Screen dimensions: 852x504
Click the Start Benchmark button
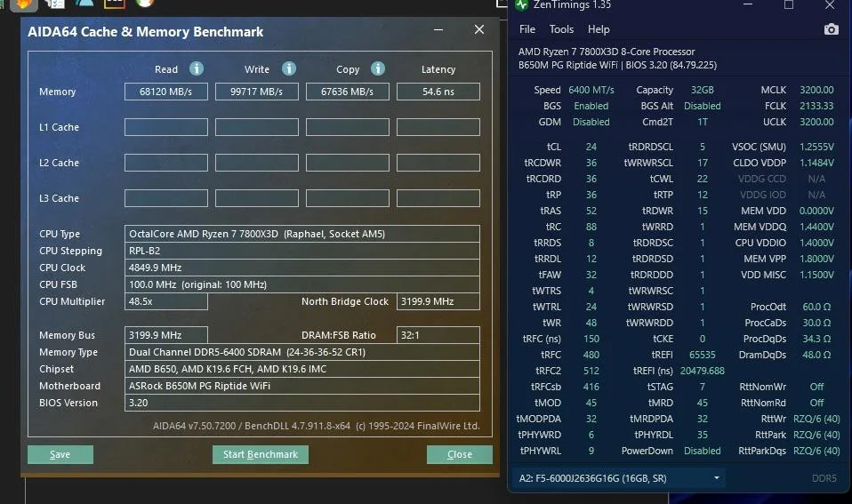click(x=261, y=454)
